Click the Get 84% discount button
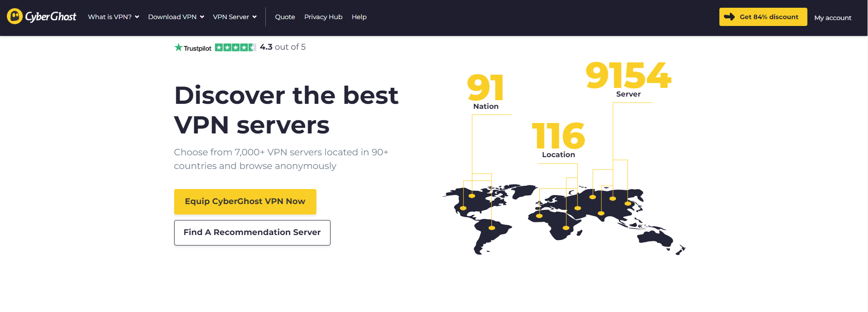868x312 pixels. pyautogui.click(x=763, y=17)
